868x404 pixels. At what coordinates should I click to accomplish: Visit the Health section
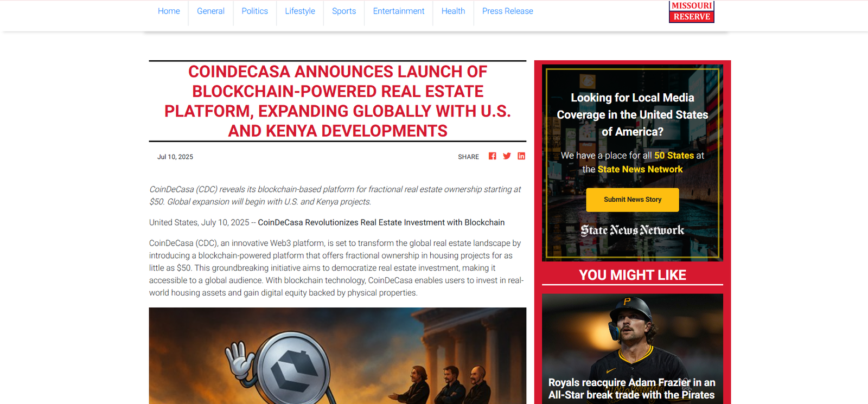click(453, 11)
